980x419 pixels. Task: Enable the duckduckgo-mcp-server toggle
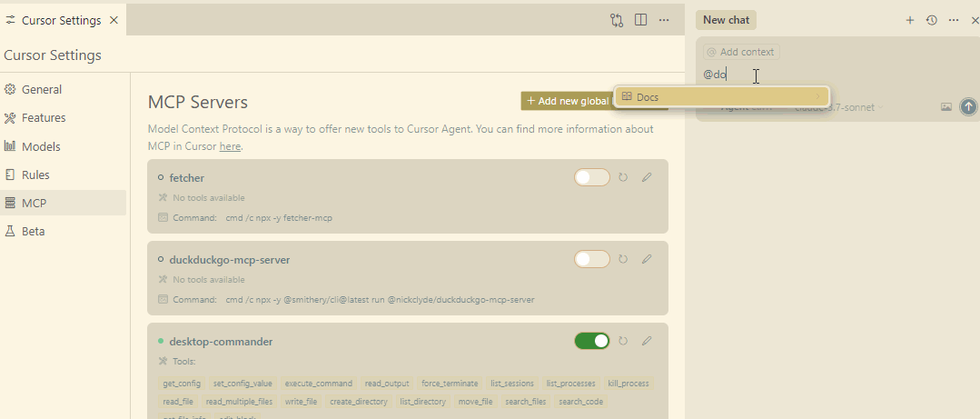click(x=592, y=259)
